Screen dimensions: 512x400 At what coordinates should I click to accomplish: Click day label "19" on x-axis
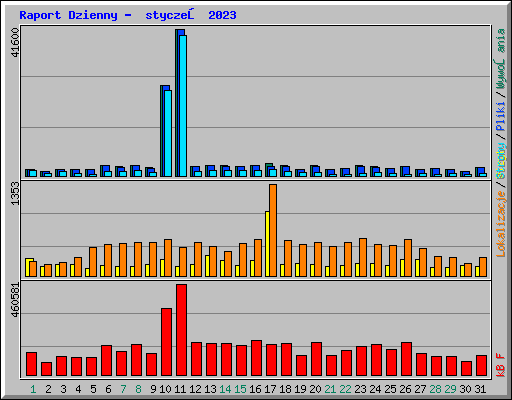[x=300, y=389]
